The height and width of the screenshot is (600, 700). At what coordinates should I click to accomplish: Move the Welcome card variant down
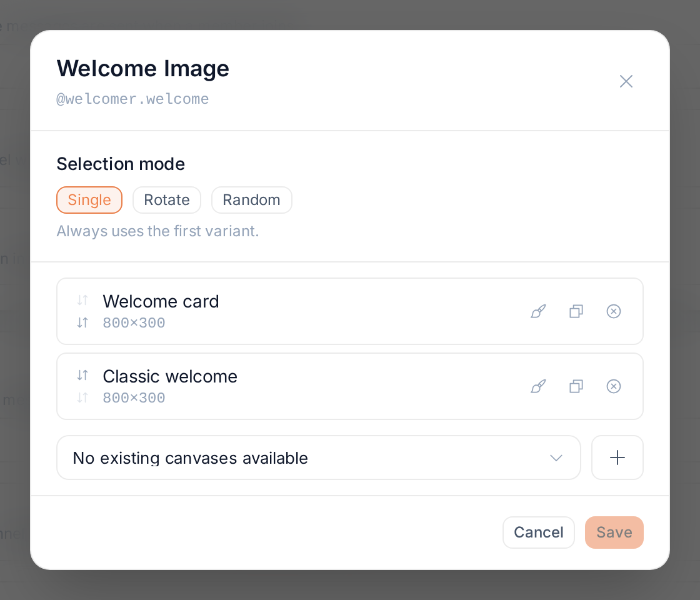click(82, 322)
